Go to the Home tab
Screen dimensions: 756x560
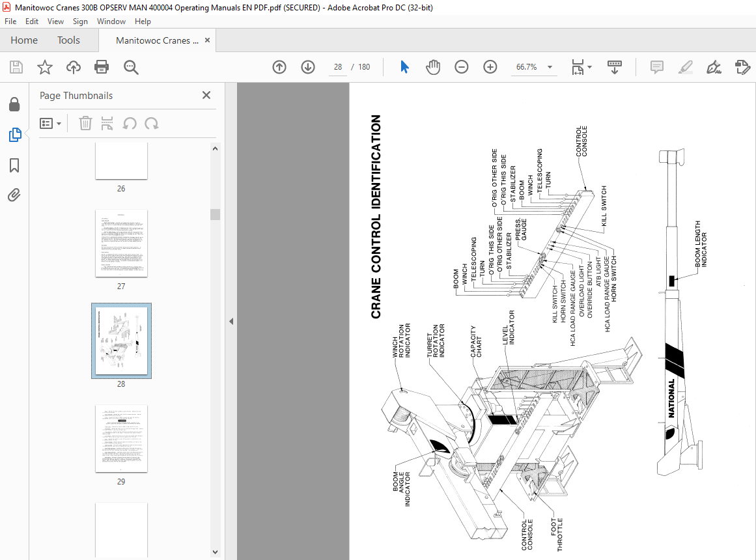(x=24, y=40)
